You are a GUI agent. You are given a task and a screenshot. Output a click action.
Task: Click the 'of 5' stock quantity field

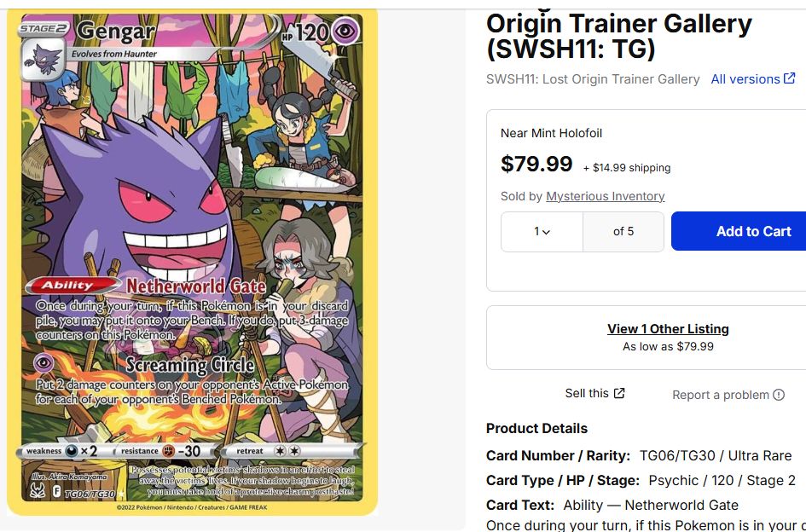pyautogui.click(x=623, y=232)
